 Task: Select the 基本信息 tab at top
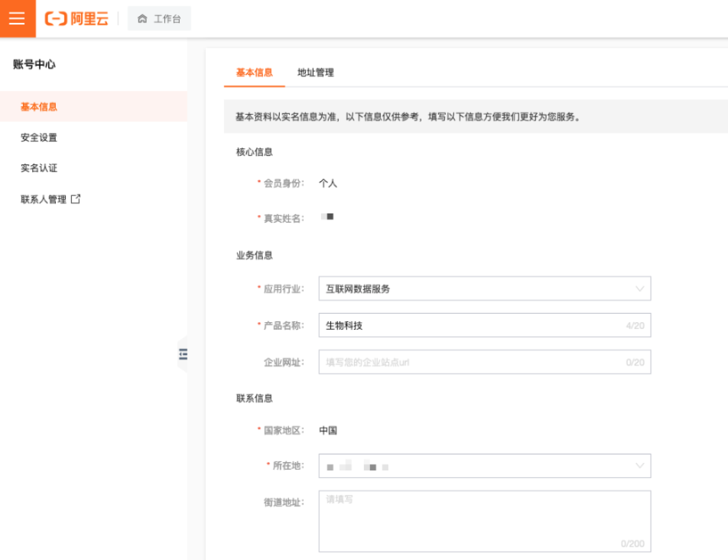[x=254, y=73]
